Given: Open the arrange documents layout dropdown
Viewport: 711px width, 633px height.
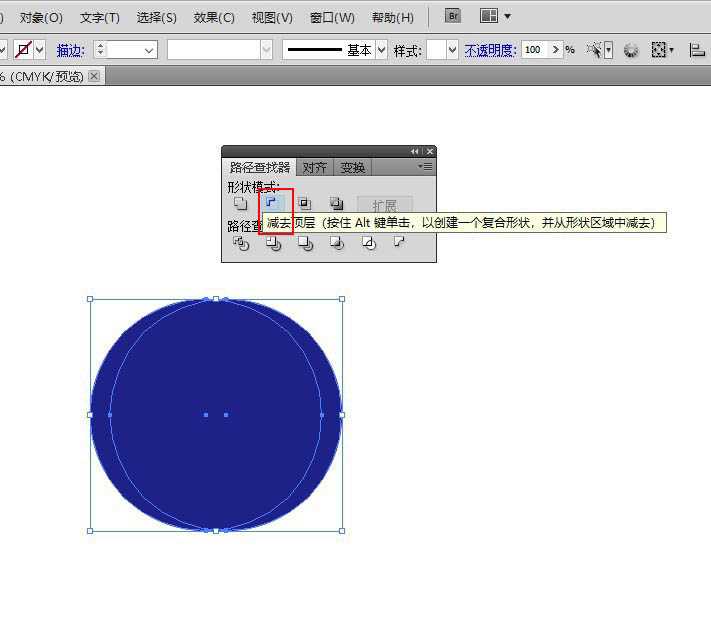Looking at the screenshot, I should [495, 16].
